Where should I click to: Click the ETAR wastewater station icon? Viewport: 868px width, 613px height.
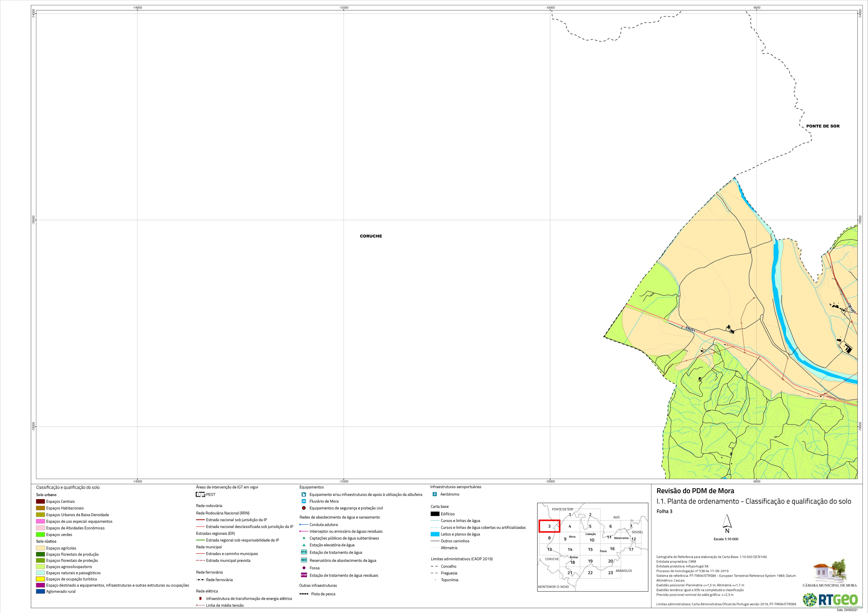304,575
